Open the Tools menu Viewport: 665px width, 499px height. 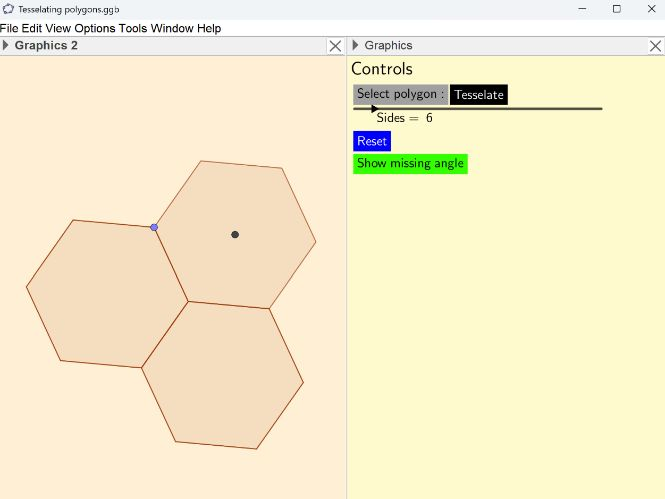click(x=133, y=28)
